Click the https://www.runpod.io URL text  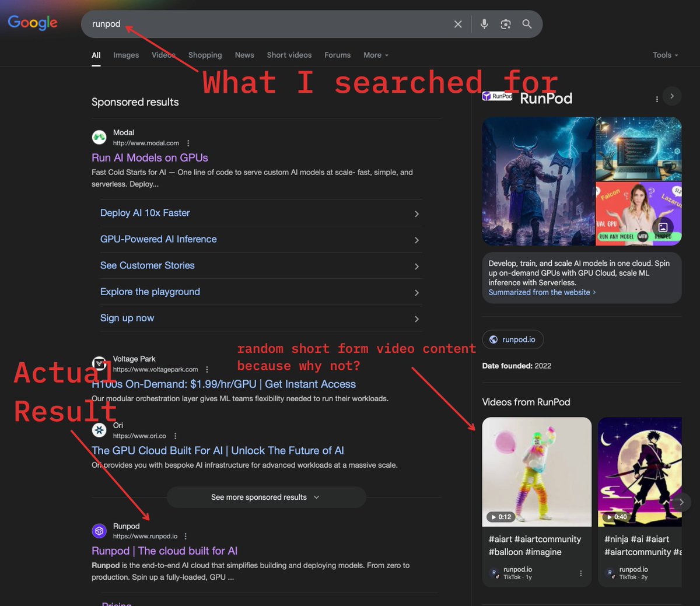pos(145,536)
